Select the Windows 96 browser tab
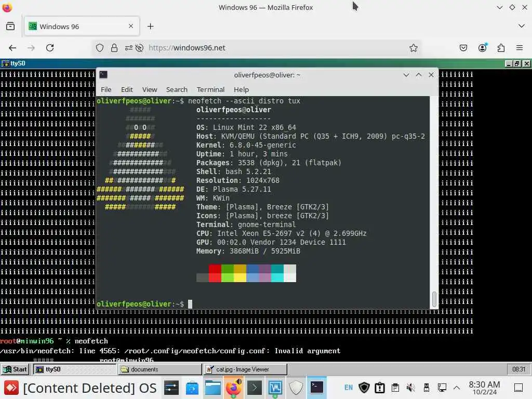 [82, 26]
